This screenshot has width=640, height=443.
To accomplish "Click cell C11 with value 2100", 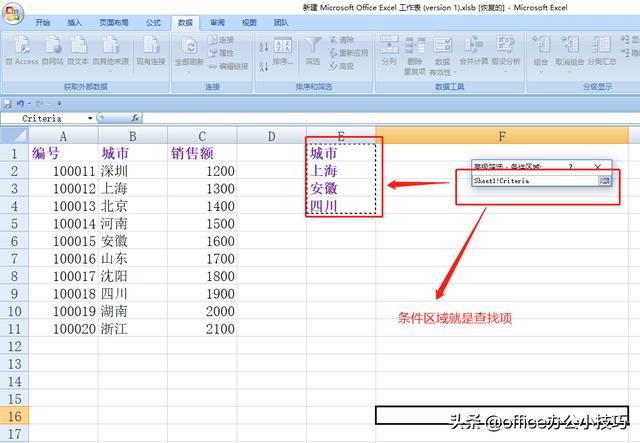I will coord(202,329).
